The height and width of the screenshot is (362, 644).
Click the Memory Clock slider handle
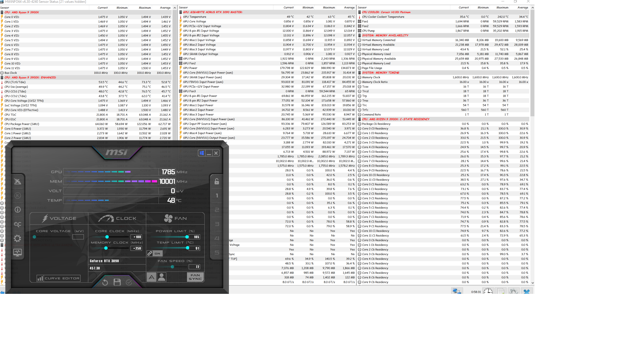click(x=106, y=248)
